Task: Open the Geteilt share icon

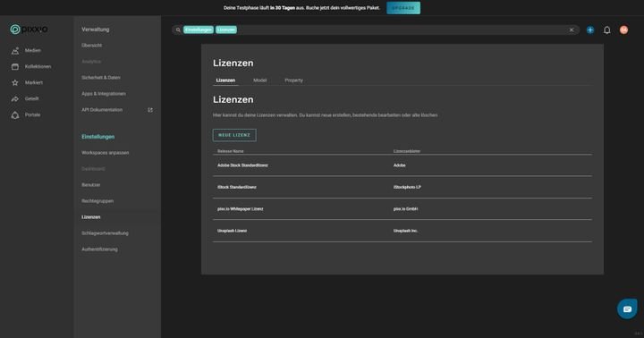Action: click(15, 98)
